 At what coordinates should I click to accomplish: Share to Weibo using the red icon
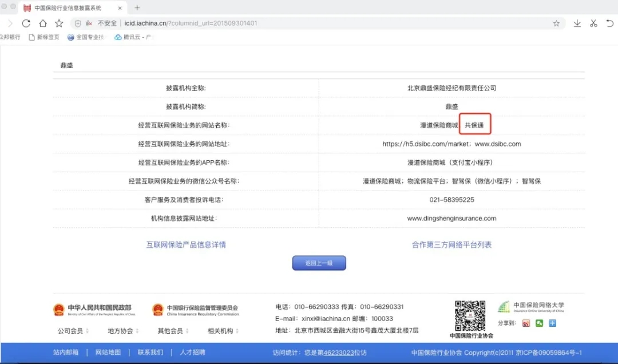point(526,323)
